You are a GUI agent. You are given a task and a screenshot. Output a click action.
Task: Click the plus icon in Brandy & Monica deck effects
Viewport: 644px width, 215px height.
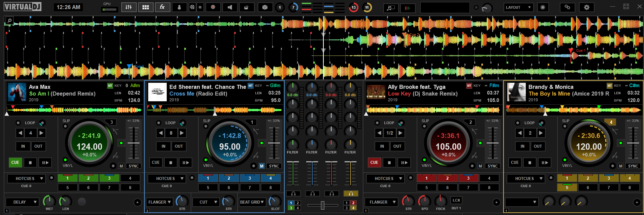tap(637, 202)
